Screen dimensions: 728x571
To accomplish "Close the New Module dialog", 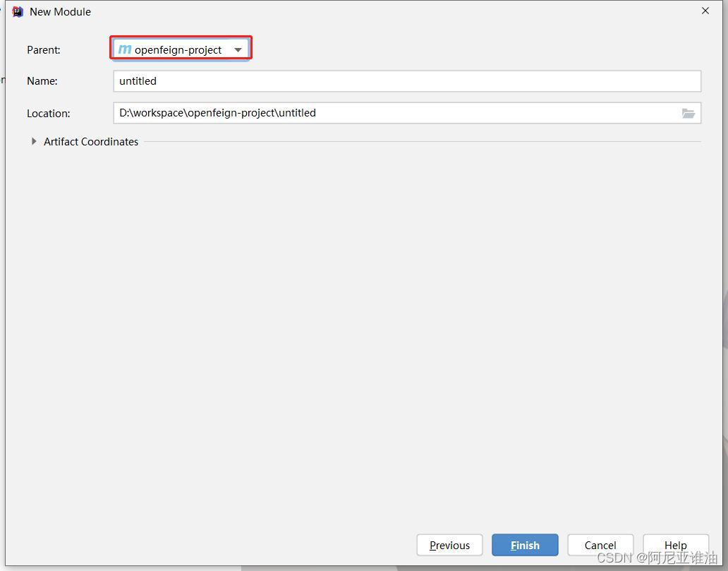I will [x=705, y=11].
